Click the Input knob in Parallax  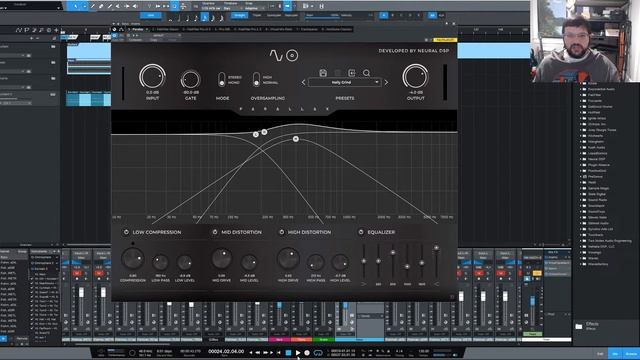coord(152,76)
